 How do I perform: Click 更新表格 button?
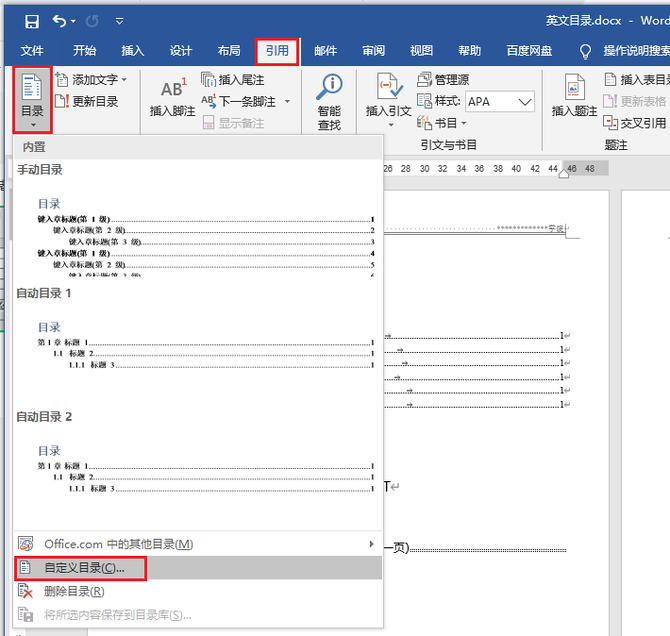point(635,101)
